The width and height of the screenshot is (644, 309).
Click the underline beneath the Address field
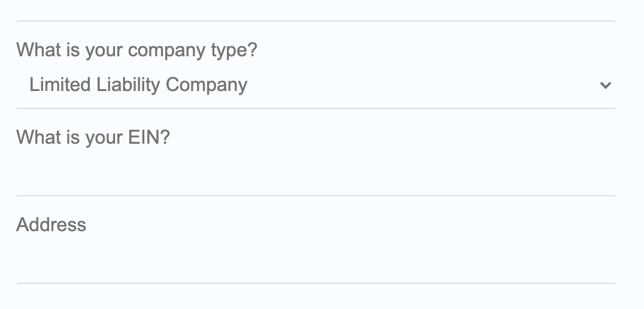(315, 283)
